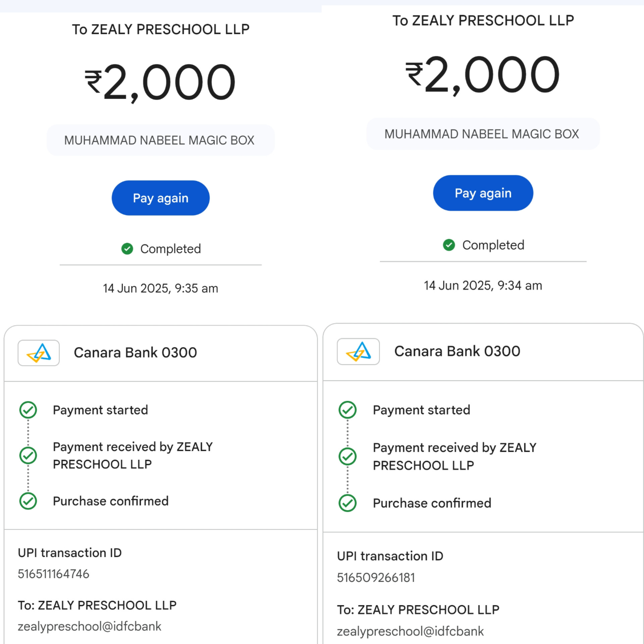Click zealypreschool@idfcbank UPI address on left
The width and height of the screenshot is (644, 644).
click(x=90, y=626)
